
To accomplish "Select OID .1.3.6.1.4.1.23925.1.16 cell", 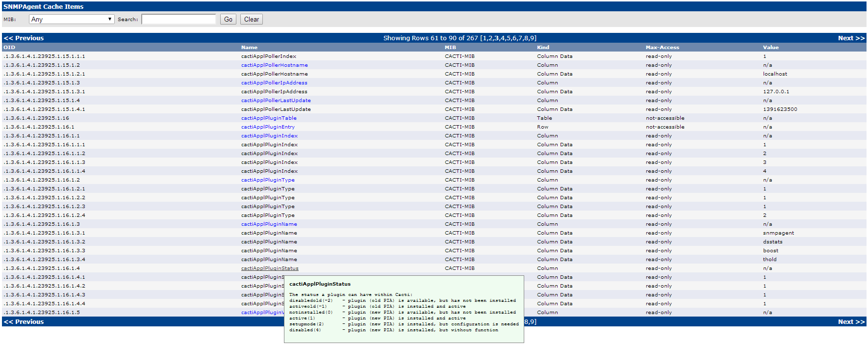I will point(36,118).
